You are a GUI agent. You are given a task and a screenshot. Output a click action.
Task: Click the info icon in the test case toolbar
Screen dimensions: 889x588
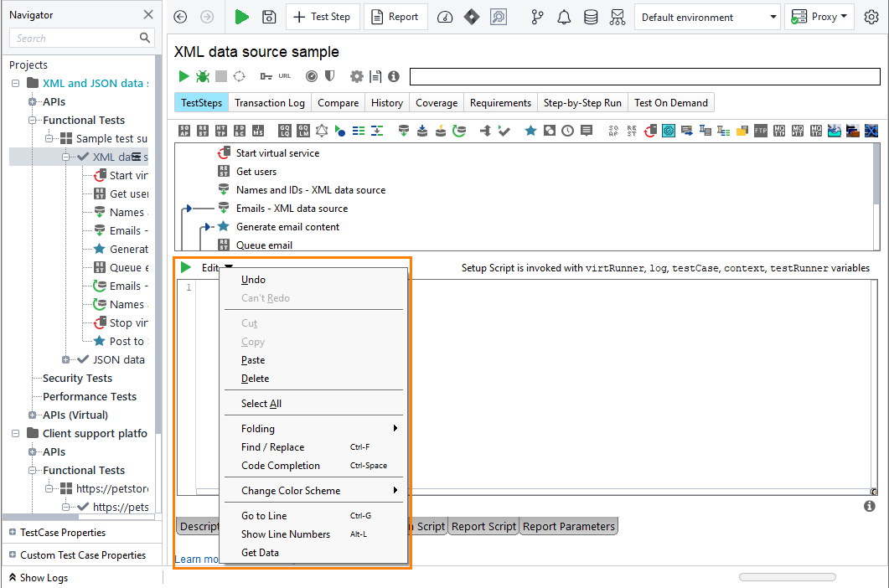[394, 76]
